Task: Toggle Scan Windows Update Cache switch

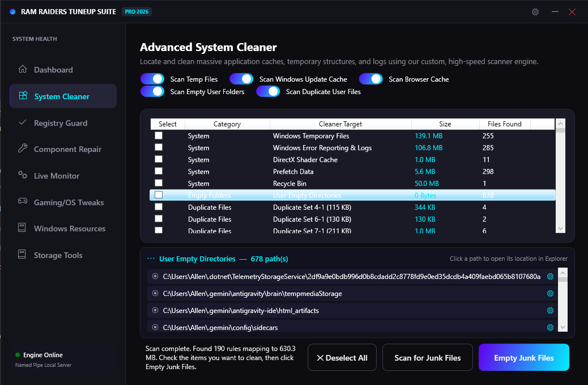Action: point(241,79)
